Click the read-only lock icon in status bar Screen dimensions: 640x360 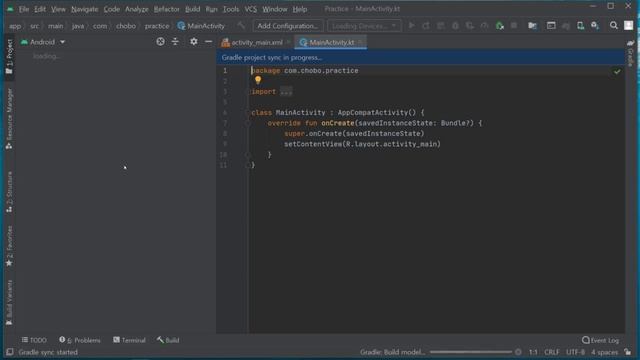(x=628, y=352)
